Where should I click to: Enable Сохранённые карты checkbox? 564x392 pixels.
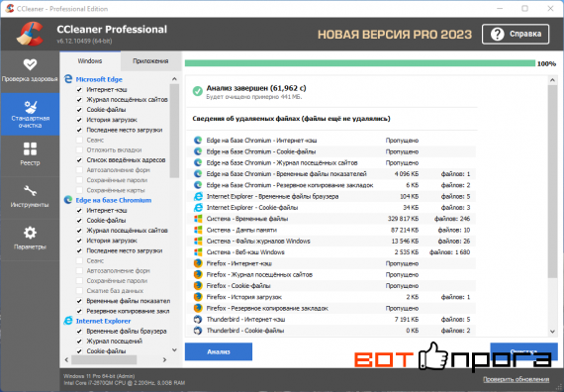coord(79,190)
